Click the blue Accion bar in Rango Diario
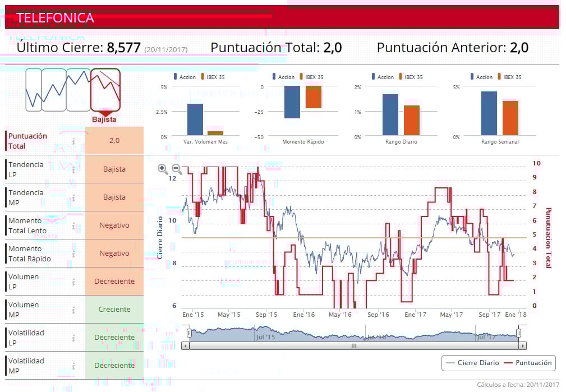The height and width of the screenshot is (392, 566). 390,115
